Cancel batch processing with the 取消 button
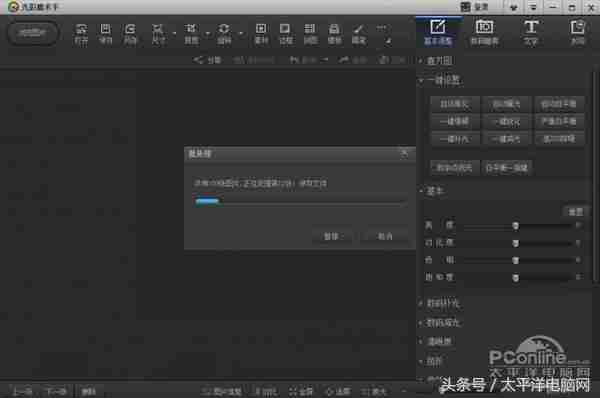The width and height of the screenshot is (600, 398). point(385,237)
